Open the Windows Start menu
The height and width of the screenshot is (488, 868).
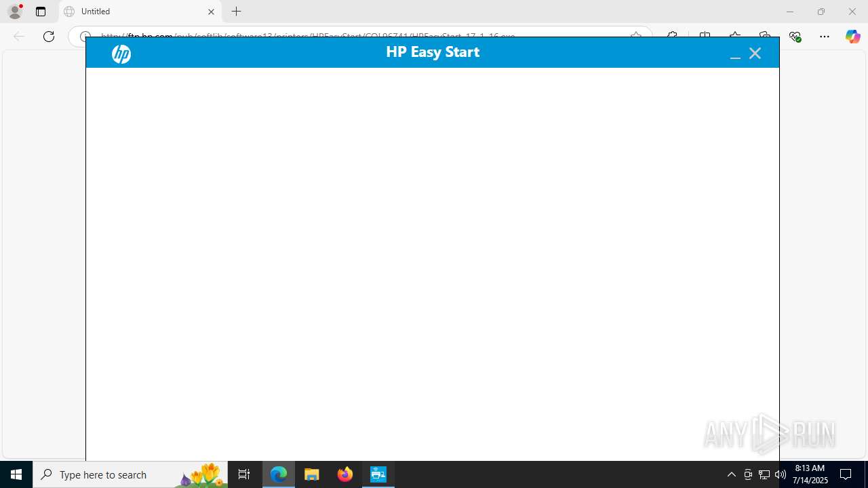(16, 474)
